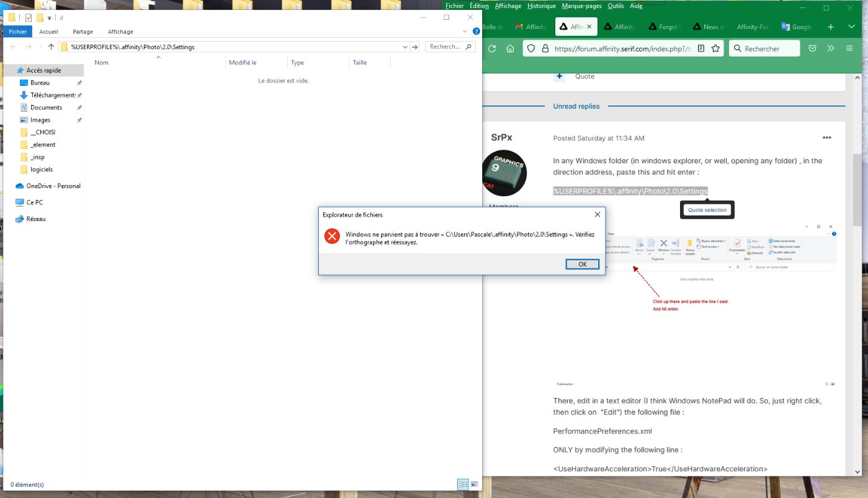The image size is (868, 498).
Task: Click the new folder icon in quick access toolbar
Action: point(40,17)
